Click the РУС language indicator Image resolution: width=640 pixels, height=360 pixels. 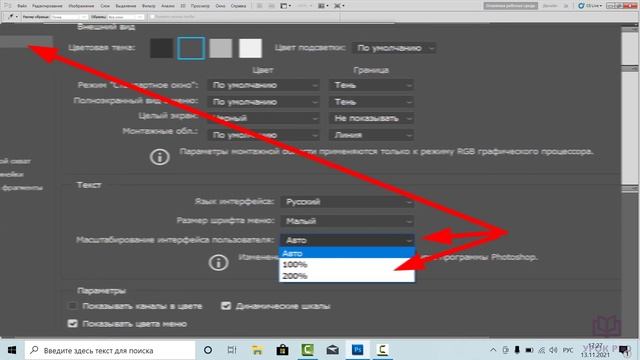tap(568, 350)
